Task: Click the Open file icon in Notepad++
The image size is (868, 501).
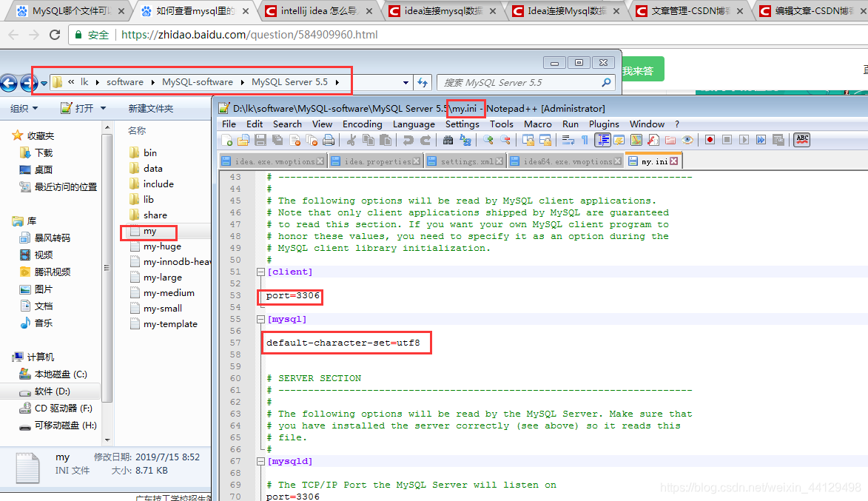Action: [243, 140]
